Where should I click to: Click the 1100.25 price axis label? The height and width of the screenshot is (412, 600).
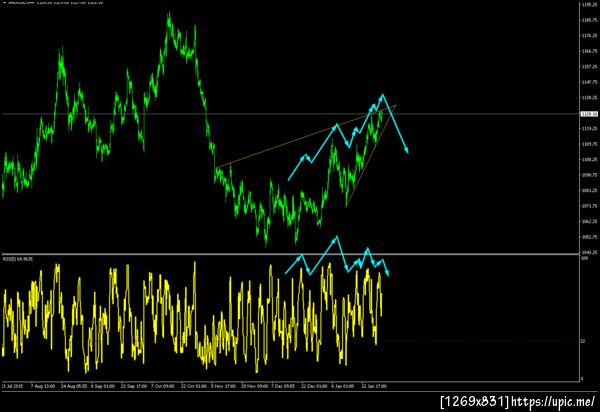pyautogui.click(x=590, y=160)
